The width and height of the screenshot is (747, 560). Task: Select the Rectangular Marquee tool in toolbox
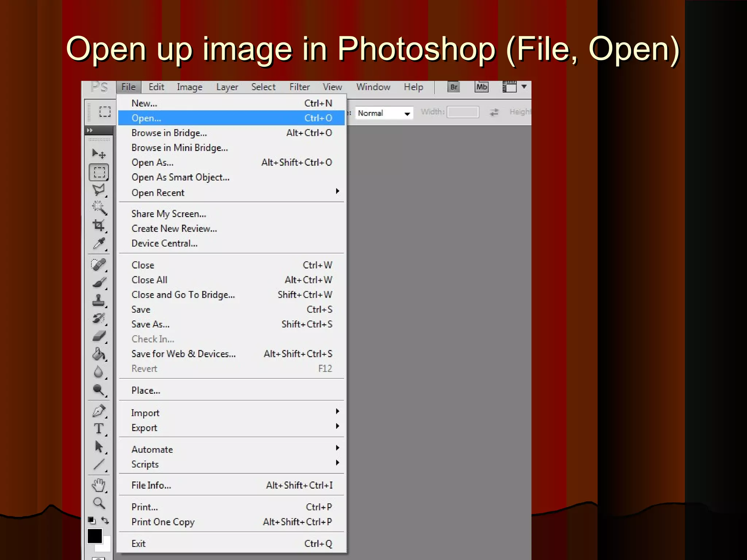pos(99,172)
